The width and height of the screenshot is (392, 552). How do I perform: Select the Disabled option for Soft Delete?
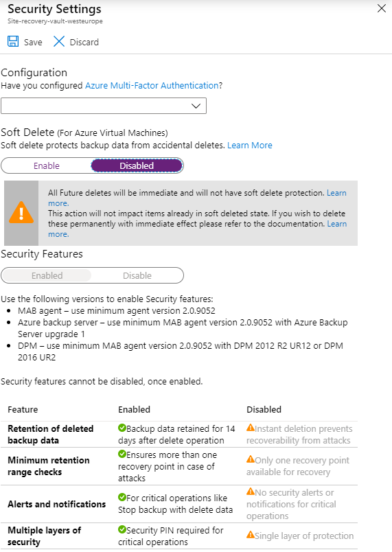click(x=137, y=166)
